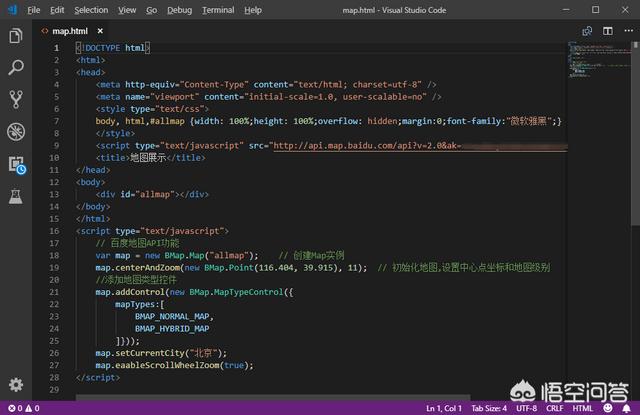Open the Search view in activity bar
The height and width of the screenshot is (415, 640).
coord(15,68)
